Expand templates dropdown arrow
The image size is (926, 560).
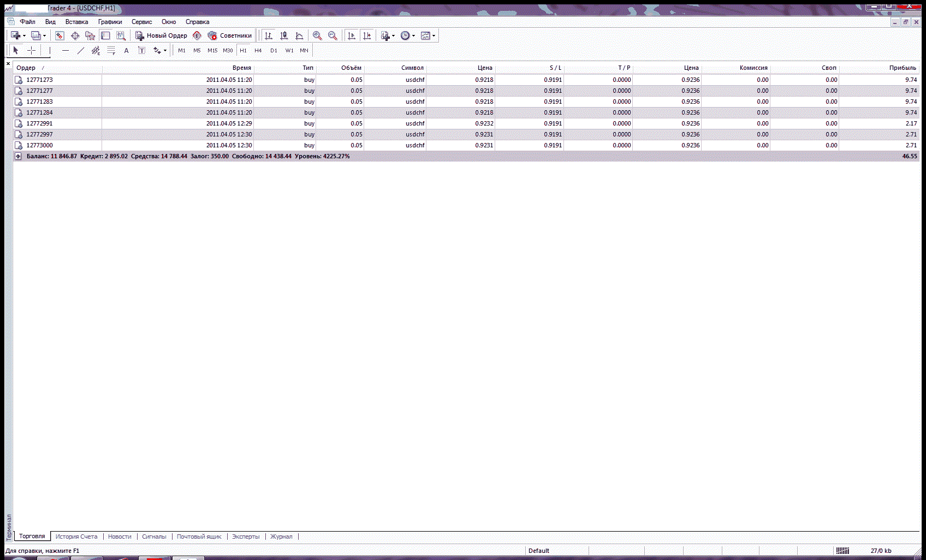pos(434,36)
